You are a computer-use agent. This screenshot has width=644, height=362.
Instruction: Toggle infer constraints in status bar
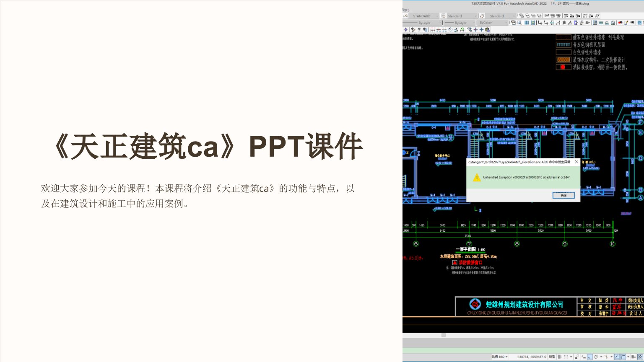click(x=576, y=357)
